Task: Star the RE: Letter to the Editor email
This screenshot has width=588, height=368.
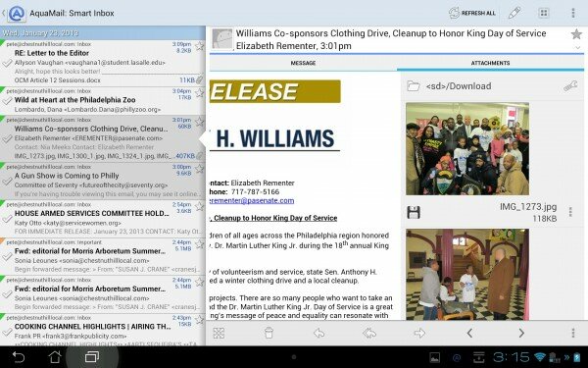Action: [x=200, y=46]
